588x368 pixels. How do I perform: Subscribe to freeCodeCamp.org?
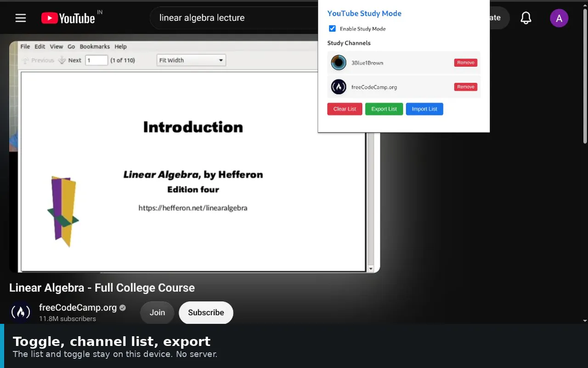coord(206,312)
